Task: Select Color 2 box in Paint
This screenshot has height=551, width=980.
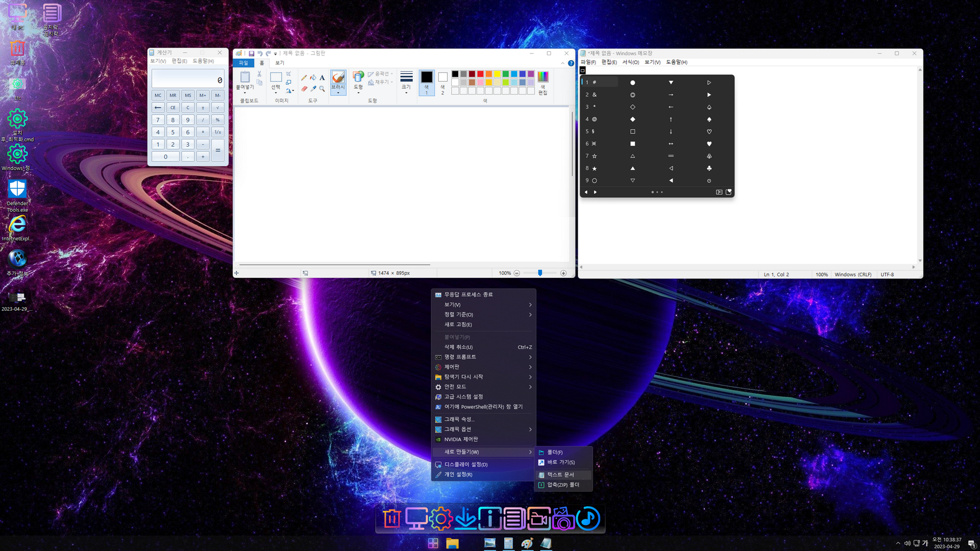Action: tap(443, 82)
